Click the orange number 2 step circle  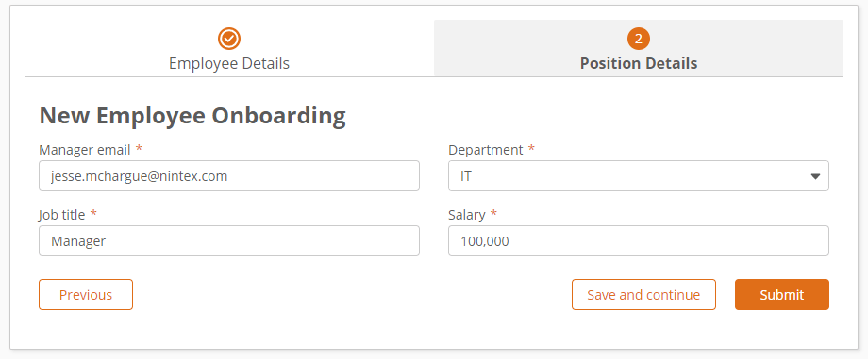pyautogui.click(x=639, y=39)
